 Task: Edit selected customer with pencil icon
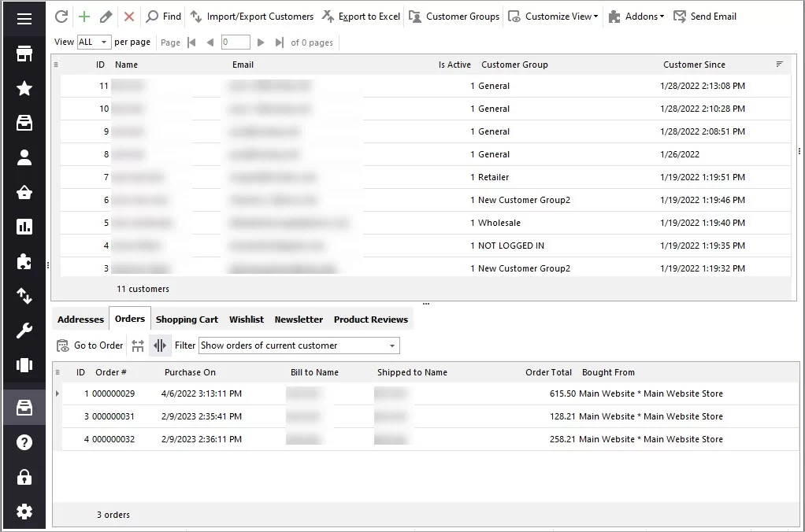click(106, 17)
